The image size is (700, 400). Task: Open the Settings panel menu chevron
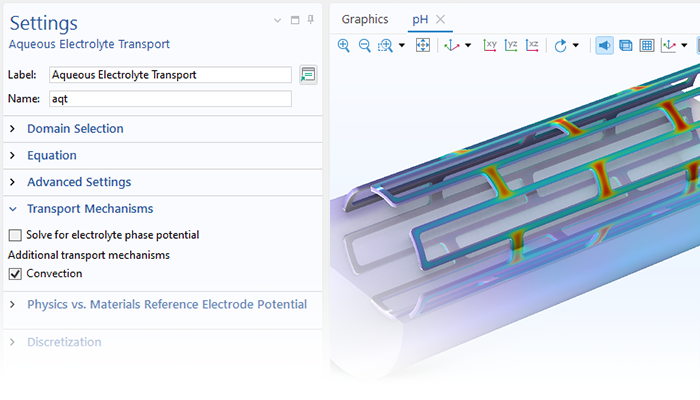pos(277,20)
